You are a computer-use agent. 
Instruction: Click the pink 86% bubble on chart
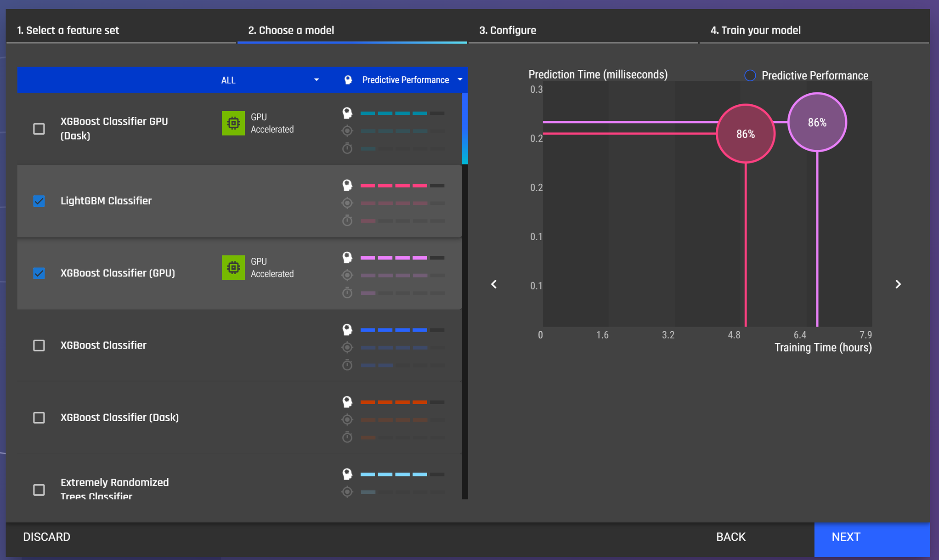tap(746, 134)
